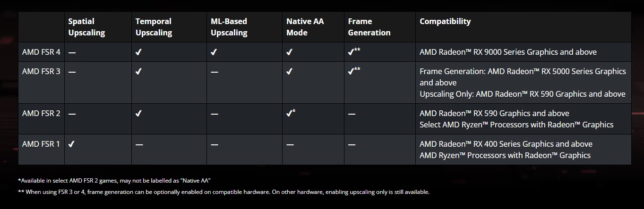Click the FSR 4 Frame Generation checkmark
Viewport: 644px width, 209px height.
tap(351, 52)
